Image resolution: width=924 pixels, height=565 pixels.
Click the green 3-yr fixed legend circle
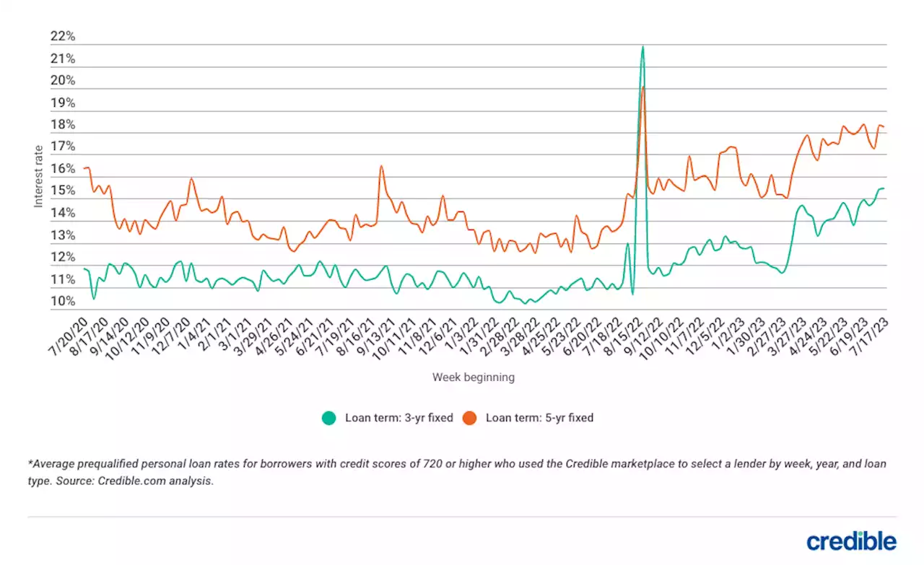click(x=329, y=418)
